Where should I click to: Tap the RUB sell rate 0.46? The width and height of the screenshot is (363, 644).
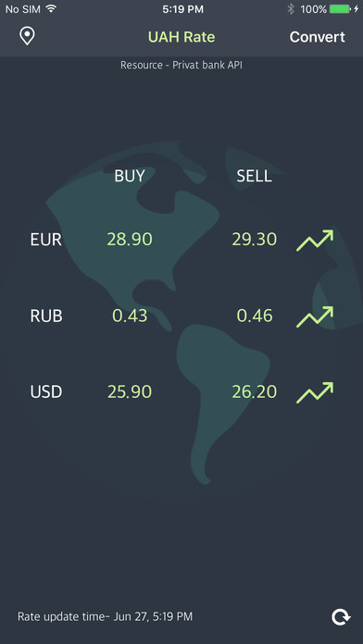point(255,316)
